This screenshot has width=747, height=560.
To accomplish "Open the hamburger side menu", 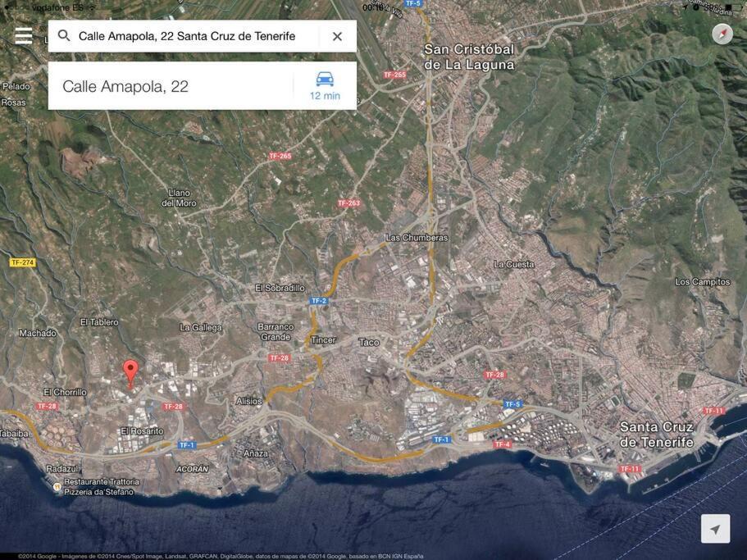I will [x=23, y=36].
